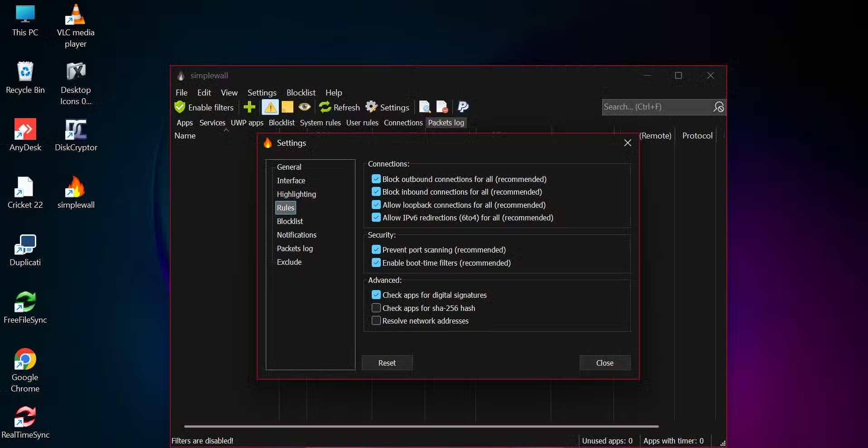This screenshot has height=448, width=868.
Task: Open the Blocklist menu in menu bar
Action: pos(301,93)
